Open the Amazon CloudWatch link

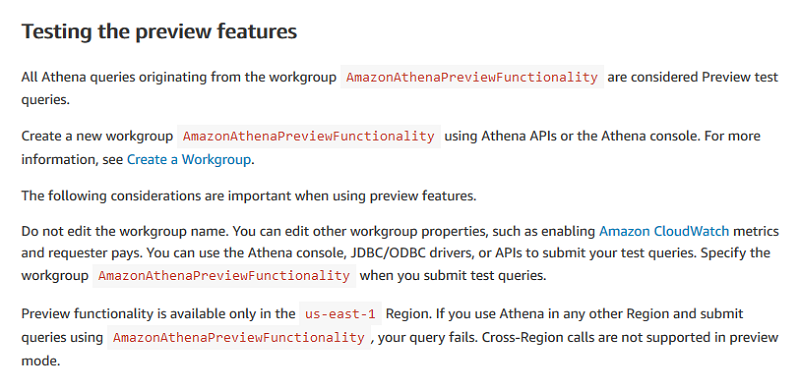point(664,231)
